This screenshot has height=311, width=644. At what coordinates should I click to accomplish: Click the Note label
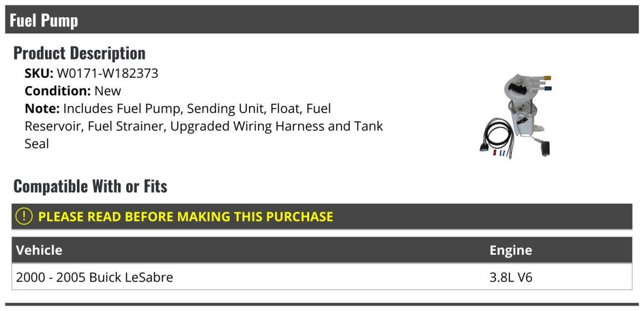point(42,109)
